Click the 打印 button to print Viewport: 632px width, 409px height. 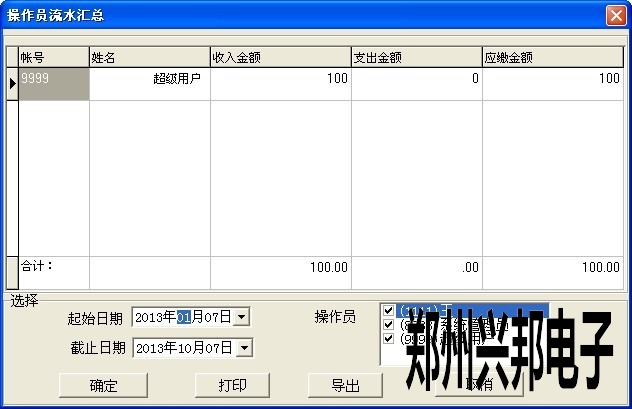(232, 385)
